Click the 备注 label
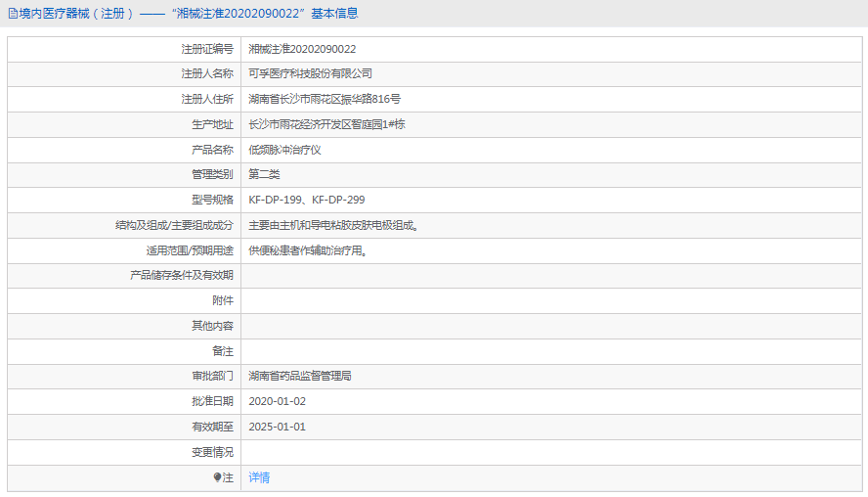The width and height of the screenshot is (868, 497). [x=223, y=351]
